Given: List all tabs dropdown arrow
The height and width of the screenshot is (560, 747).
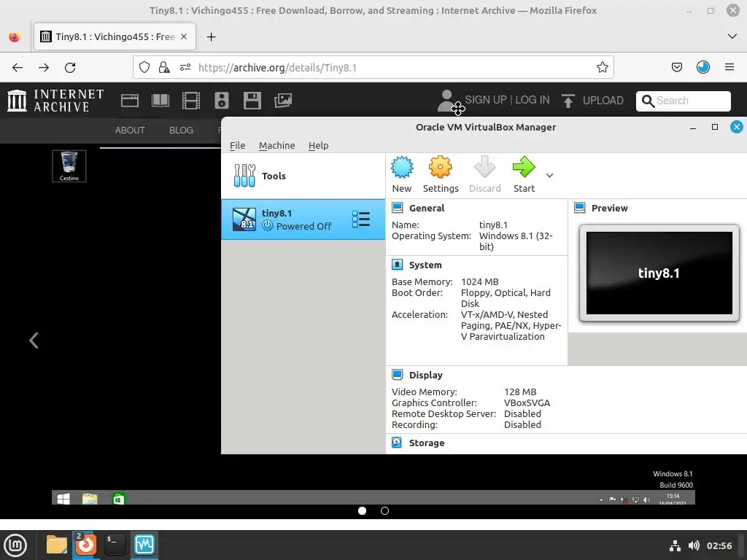Looking at the screenshot, I should (732, 36).
